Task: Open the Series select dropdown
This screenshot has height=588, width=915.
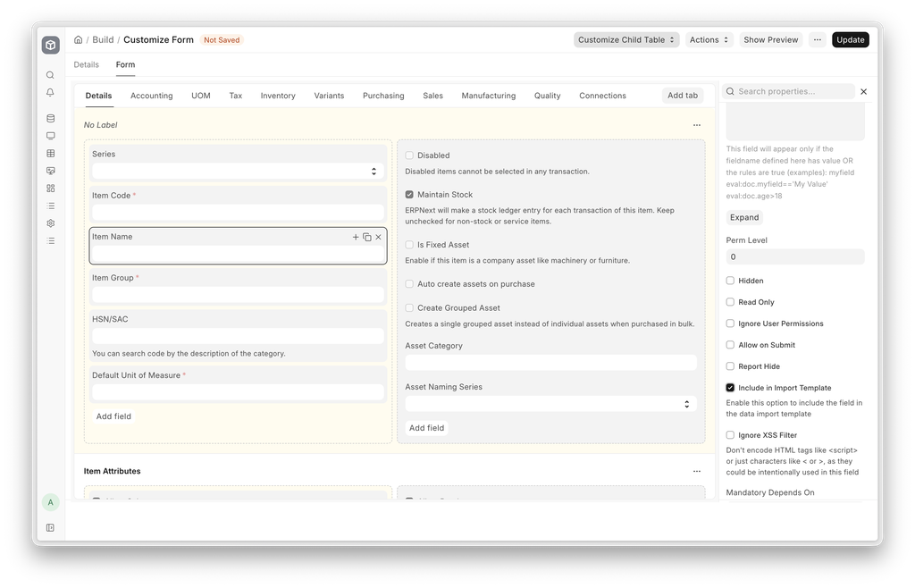Action: click(238, 171)
